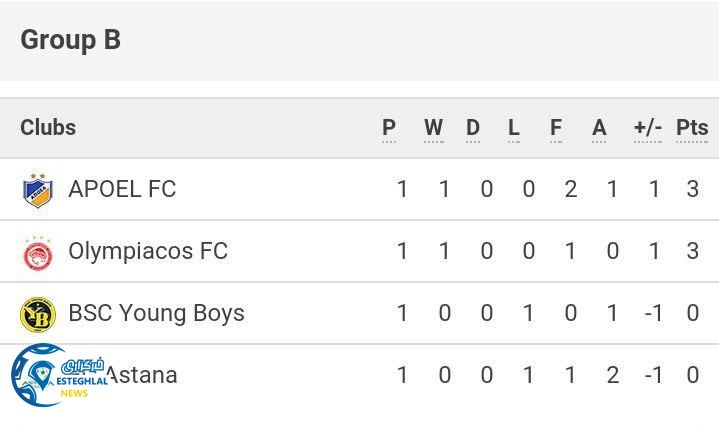Image resolution: width=719 pixels, height=425 pixels.
Task: Click the APOEL FC club crest
Action: click(x=38, y=190)
